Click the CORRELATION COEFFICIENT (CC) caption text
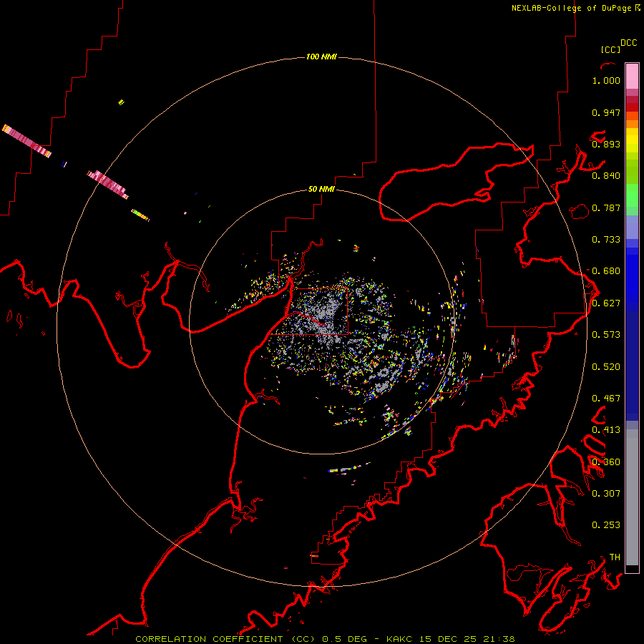644x644 pixels. [225, 639]
